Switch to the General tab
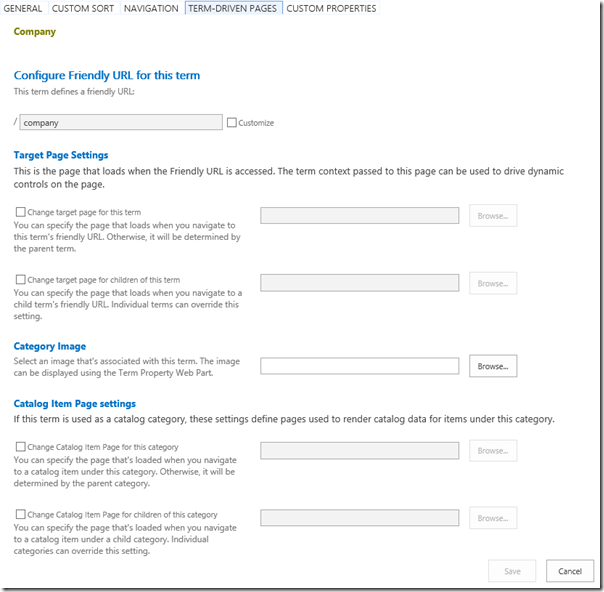 point(22,8)
